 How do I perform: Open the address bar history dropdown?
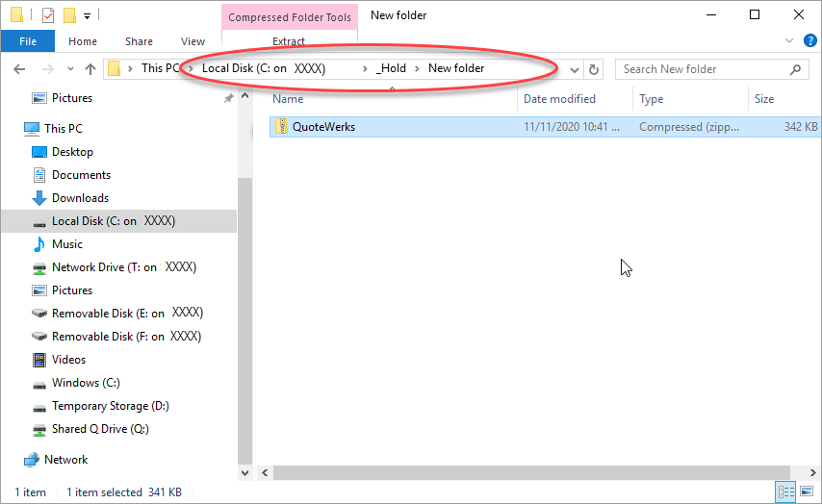575,69
